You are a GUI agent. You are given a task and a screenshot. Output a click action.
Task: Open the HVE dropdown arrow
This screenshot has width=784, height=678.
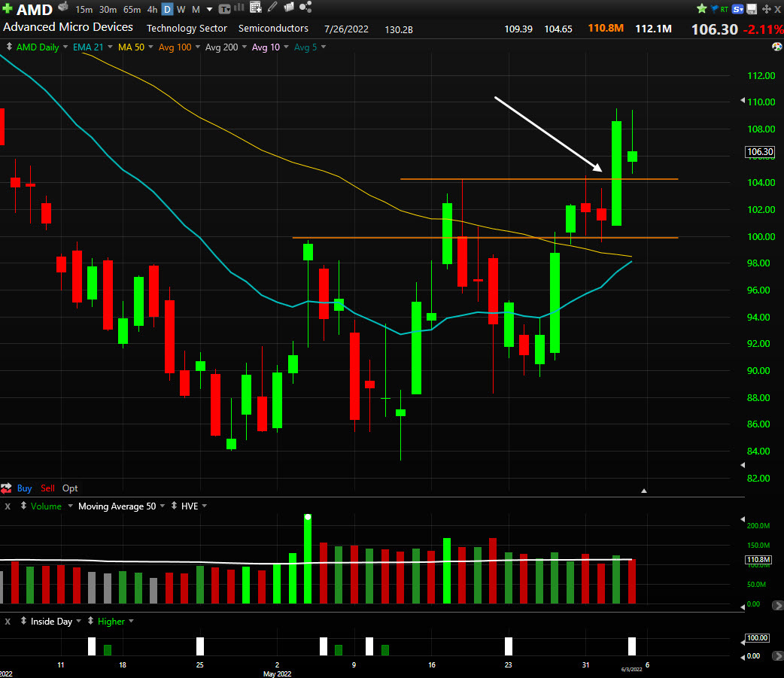pos(205,506)
